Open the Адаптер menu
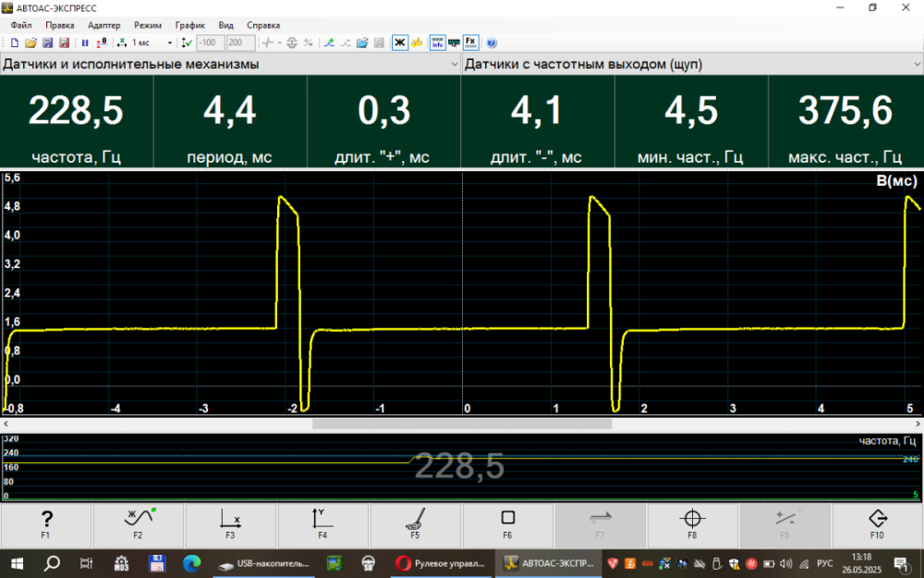Screen dimensions: 924x578 (x=103, y=25)
